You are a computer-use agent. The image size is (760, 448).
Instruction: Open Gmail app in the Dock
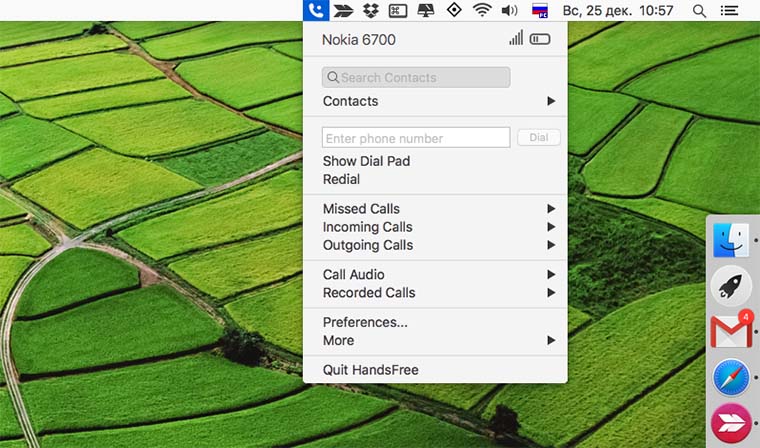point(731,331)
